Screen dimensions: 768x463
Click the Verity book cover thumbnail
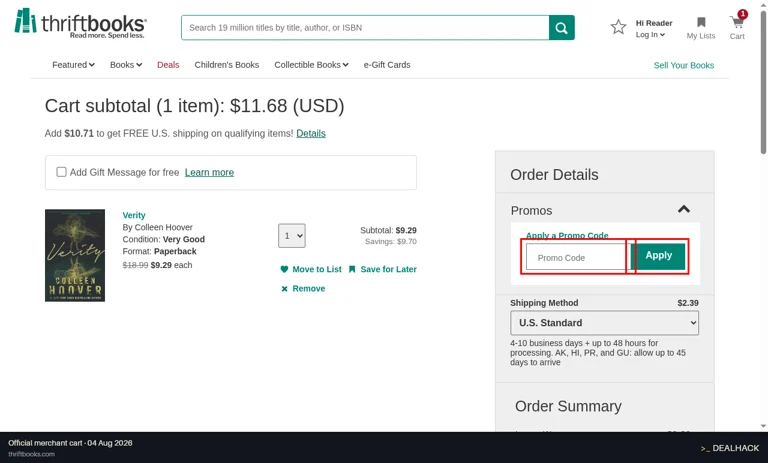[x=75, y=255]
